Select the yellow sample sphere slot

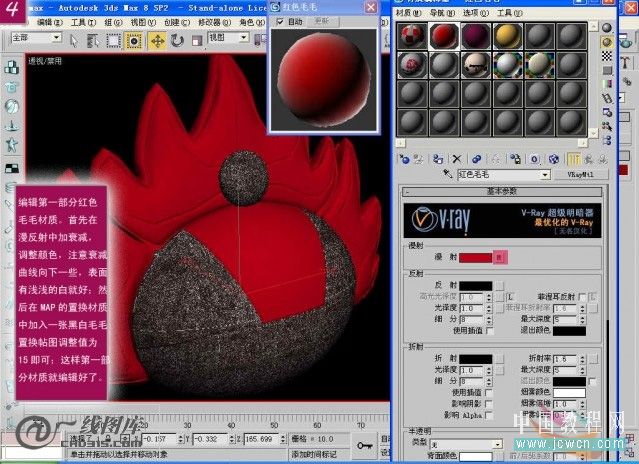tap(507, 36)
